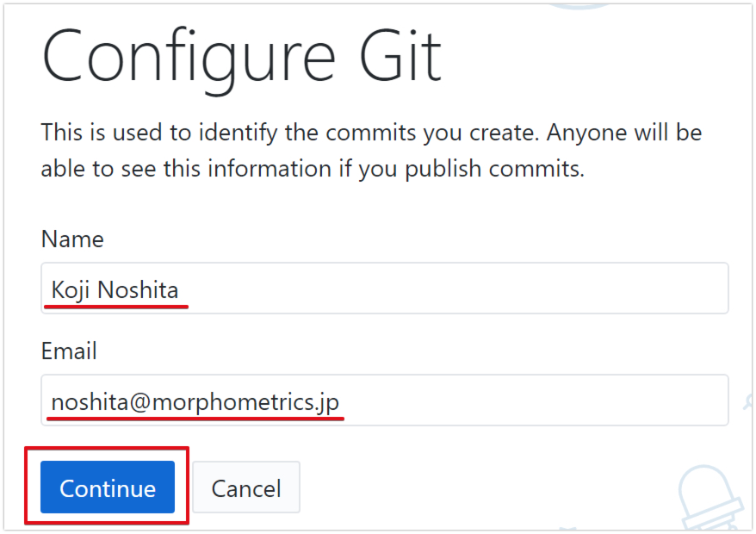Click the Name field label
756x534 pixels.
72,239
